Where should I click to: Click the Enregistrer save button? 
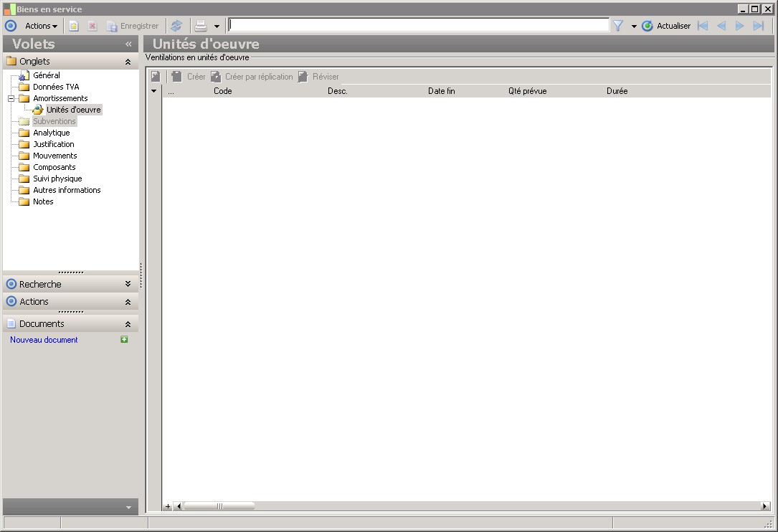pyautogui.click(x=133, y=26)
